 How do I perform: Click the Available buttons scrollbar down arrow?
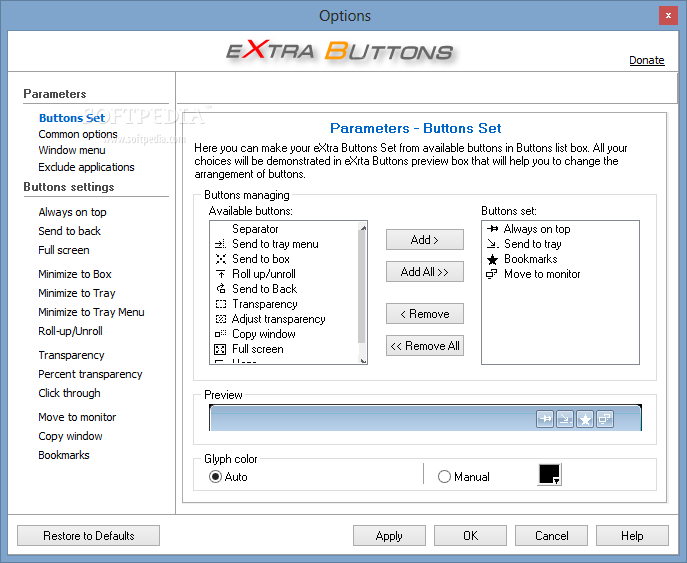point(363,360)
